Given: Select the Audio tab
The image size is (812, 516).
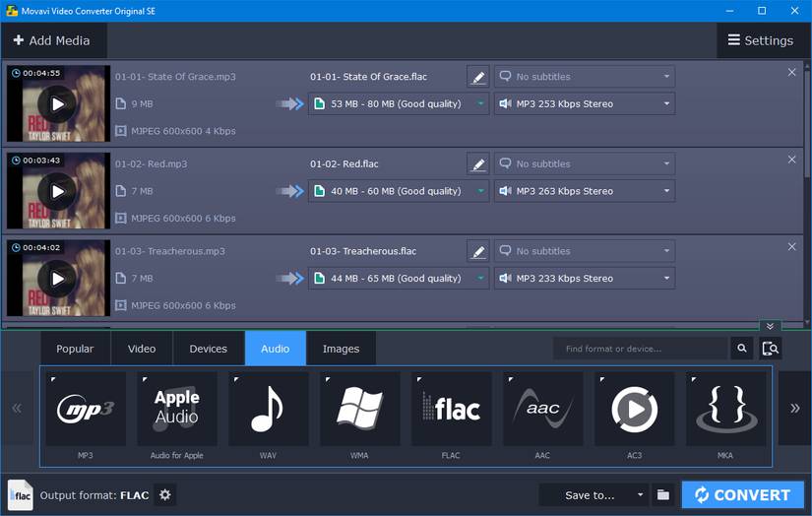Looking at the screenshot, I should (x=276, y=349).
